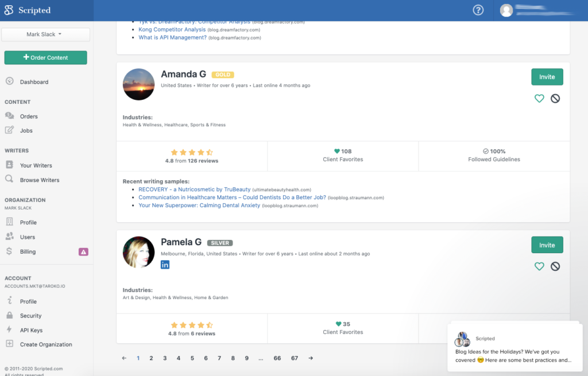Go to page 2 of writers

click(x=151, y=358)
